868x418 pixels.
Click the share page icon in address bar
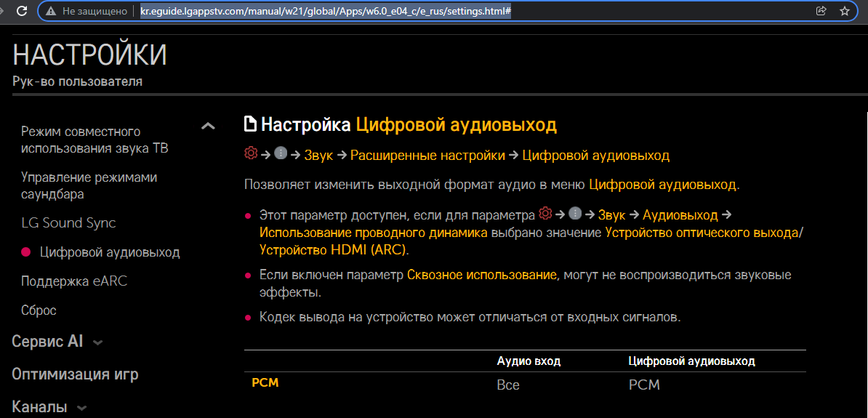click(821, 11)
